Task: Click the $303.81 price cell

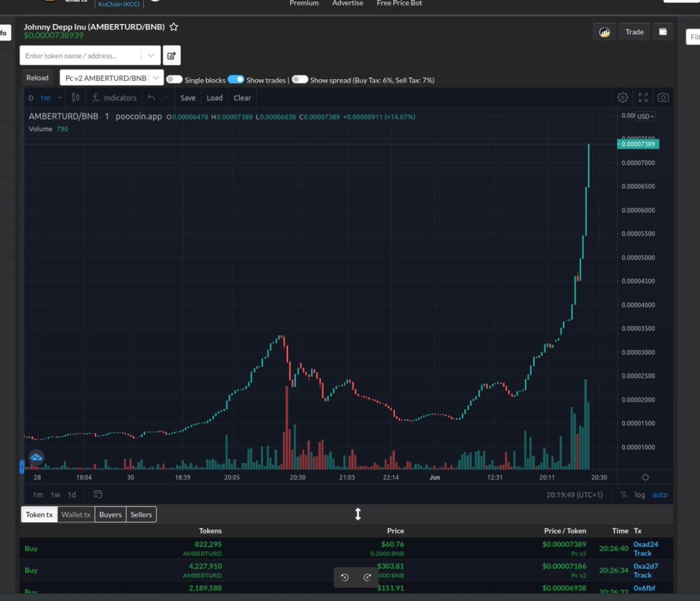Action: (390, 566)
